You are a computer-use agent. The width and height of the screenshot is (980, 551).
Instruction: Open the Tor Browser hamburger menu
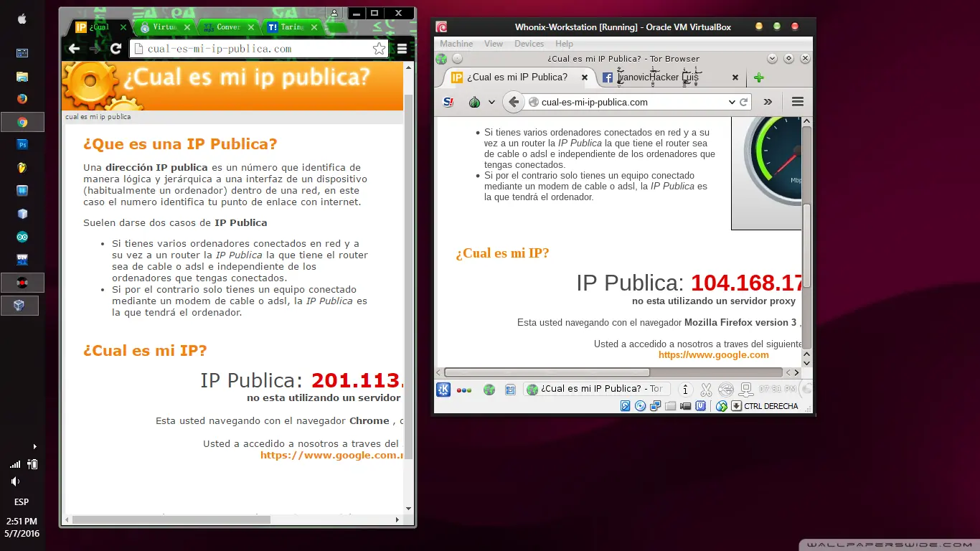(798, 102)
